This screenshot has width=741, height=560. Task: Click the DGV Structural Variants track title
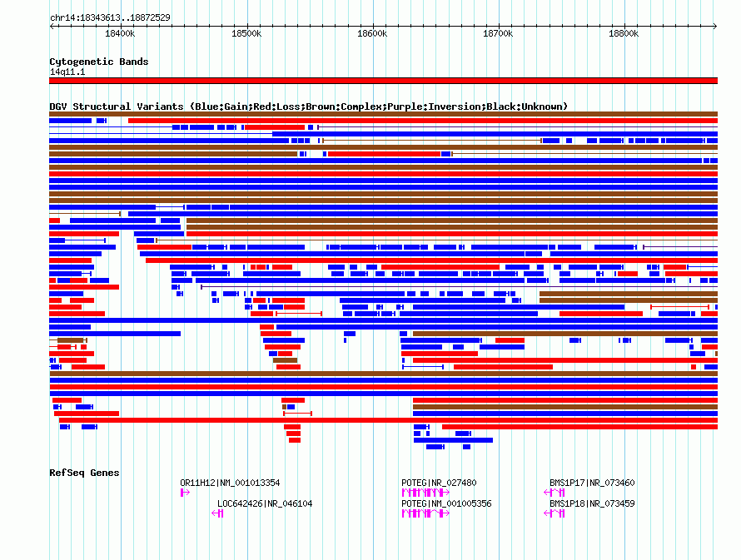[x=309, y=107]
